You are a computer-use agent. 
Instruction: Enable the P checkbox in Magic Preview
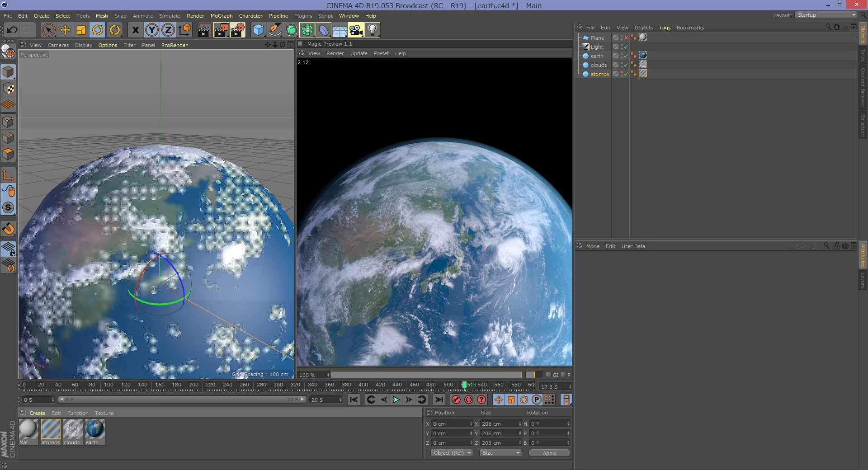point(563,375)
